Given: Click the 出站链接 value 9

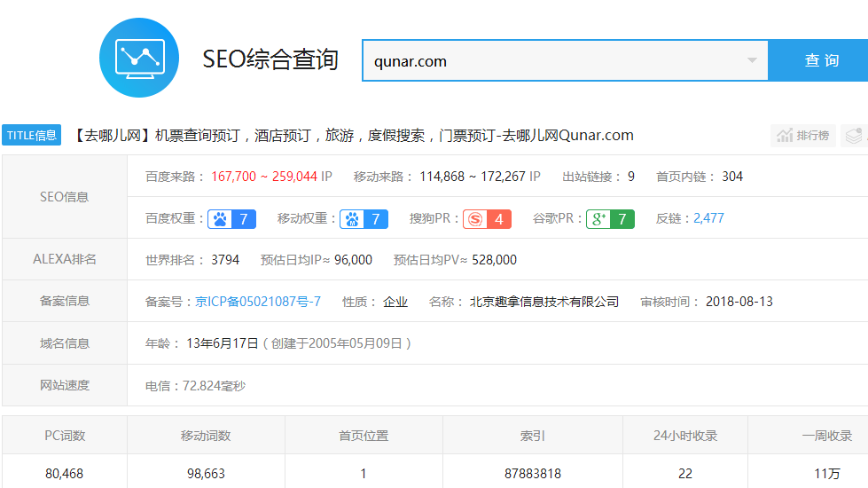Looking at the screenshot, I should [631, 177].
